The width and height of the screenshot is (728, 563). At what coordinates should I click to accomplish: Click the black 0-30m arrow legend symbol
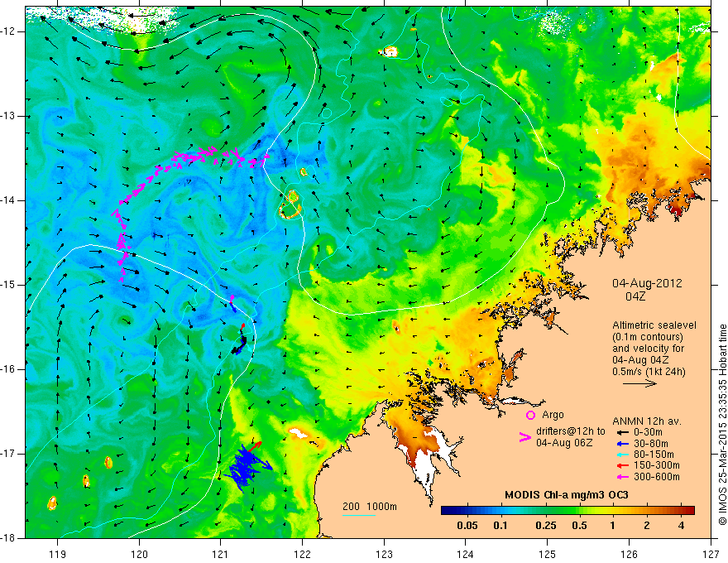coord(621,432)
